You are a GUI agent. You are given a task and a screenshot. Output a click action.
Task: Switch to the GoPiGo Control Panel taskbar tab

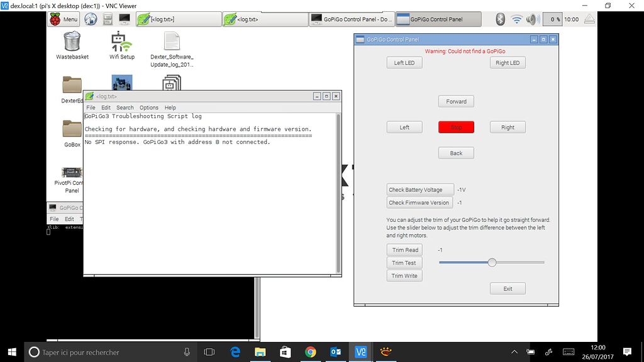(438, 19)
